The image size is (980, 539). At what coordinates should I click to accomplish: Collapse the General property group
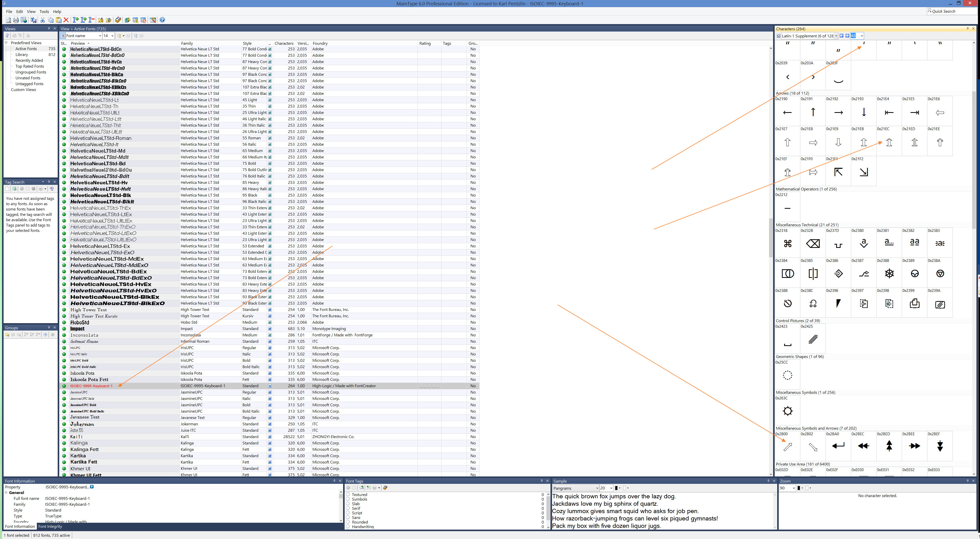click(6, 492)
